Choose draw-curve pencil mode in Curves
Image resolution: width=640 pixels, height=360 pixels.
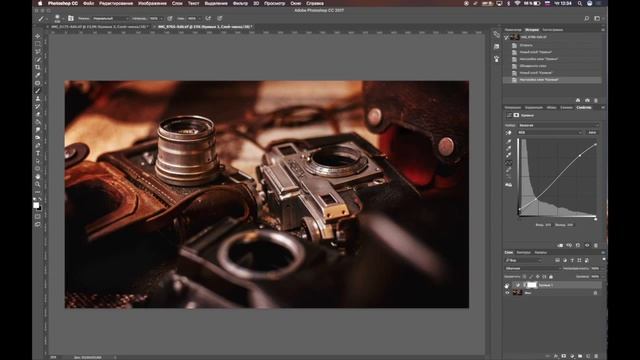[x=509, y=170]
